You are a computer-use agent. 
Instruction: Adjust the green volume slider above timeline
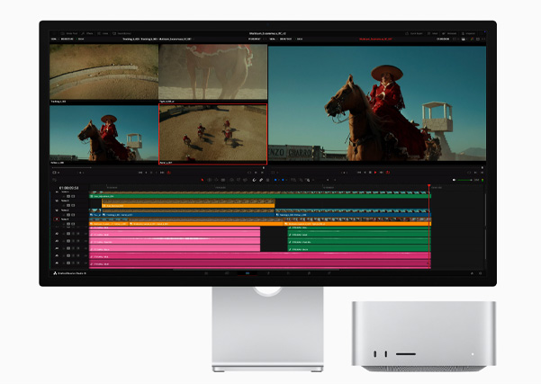pos(465,180)
